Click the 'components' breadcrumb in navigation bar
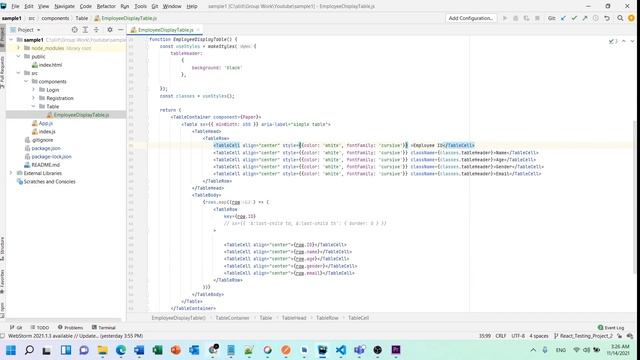The width and height of the screenshot is (640, 360). pyautogui.click(x=55, y=18)
